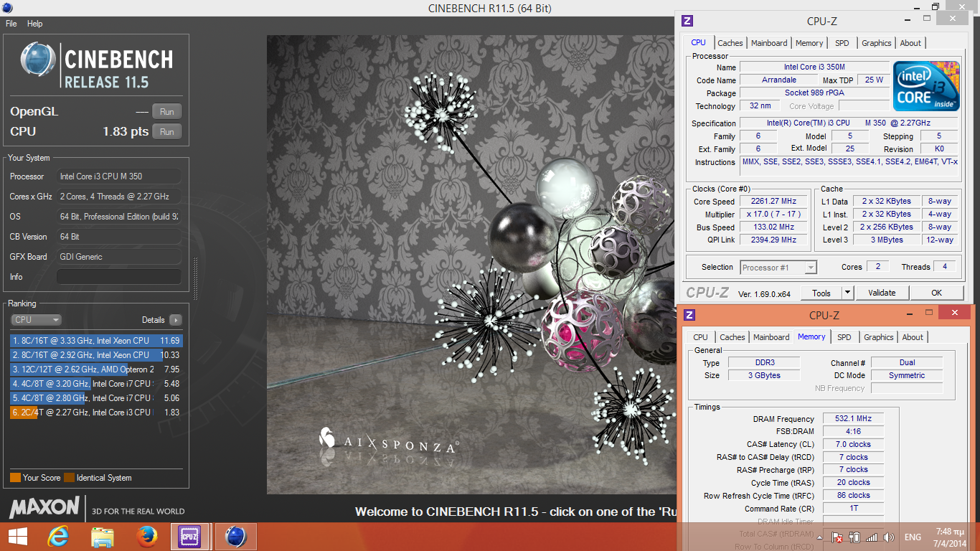Switch to Cinebench taskbar button

coord(235,537)
